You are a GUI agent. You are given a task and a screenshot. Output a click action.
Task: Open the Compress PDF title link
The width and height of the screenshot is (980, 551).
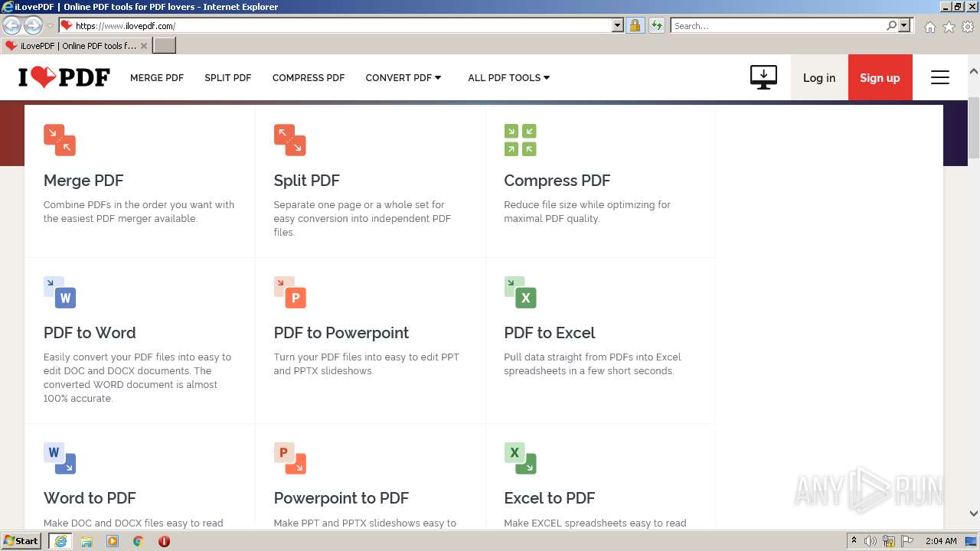pos(557,181)
